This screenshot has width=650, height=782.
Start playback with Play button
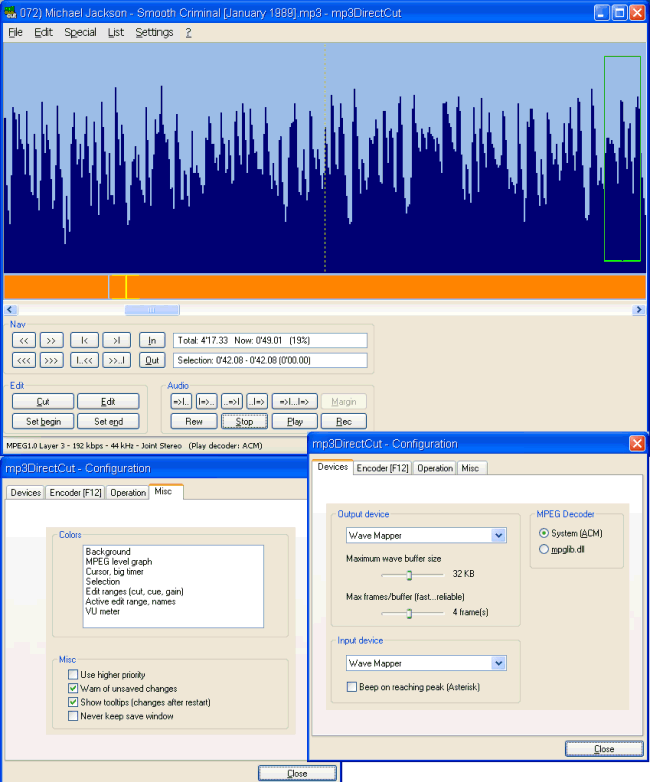coord(295,421)
